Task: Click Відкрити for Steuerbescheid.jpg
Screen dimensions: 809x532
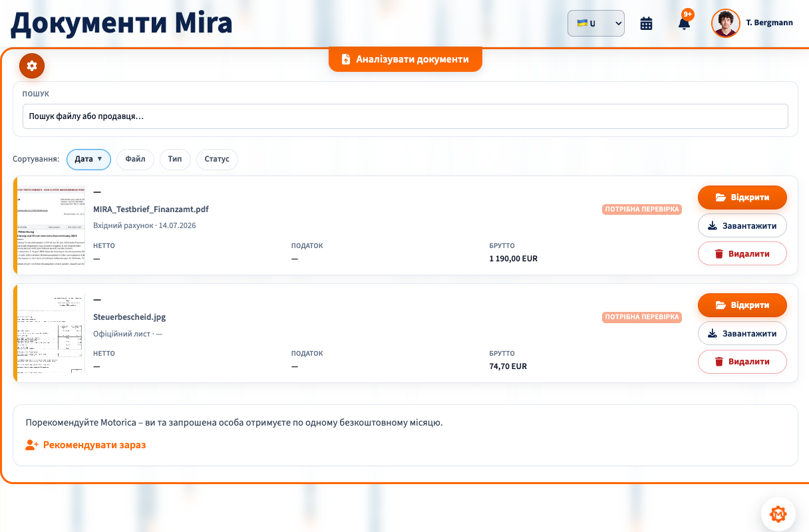Action: tap(742, 305)
